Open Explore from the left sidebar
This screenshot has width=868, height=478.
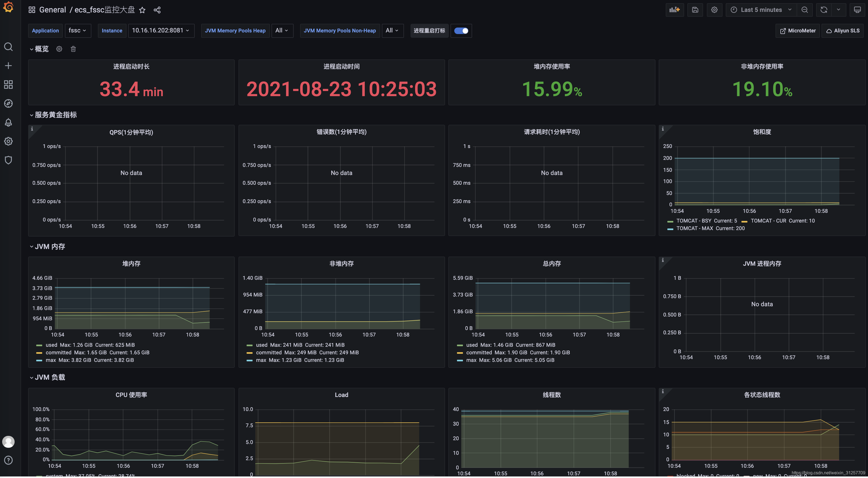pyautogui.click(x=8, y=103)
